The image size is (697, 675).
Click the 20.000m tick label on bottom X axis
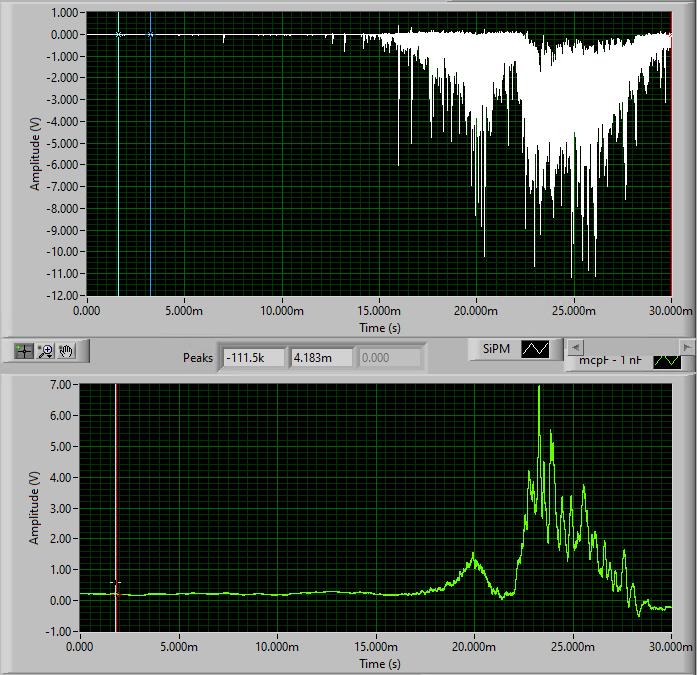(x=474, y=647)
